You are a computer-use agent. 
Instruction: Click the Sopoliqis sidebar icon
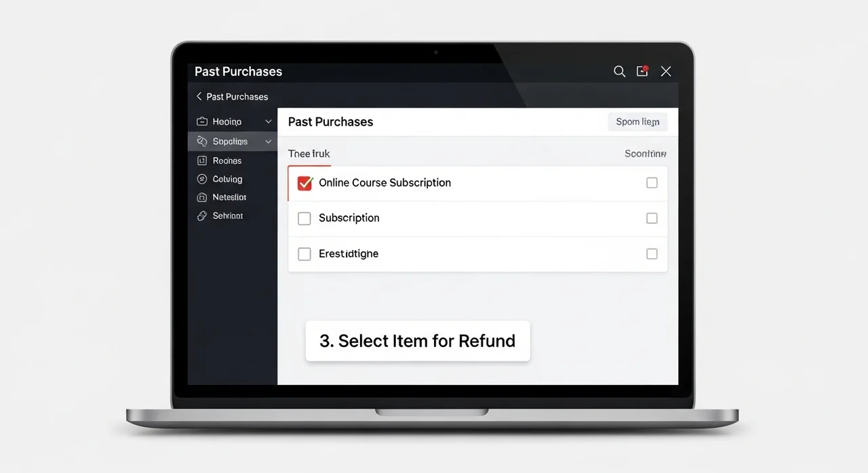point(201,141)
